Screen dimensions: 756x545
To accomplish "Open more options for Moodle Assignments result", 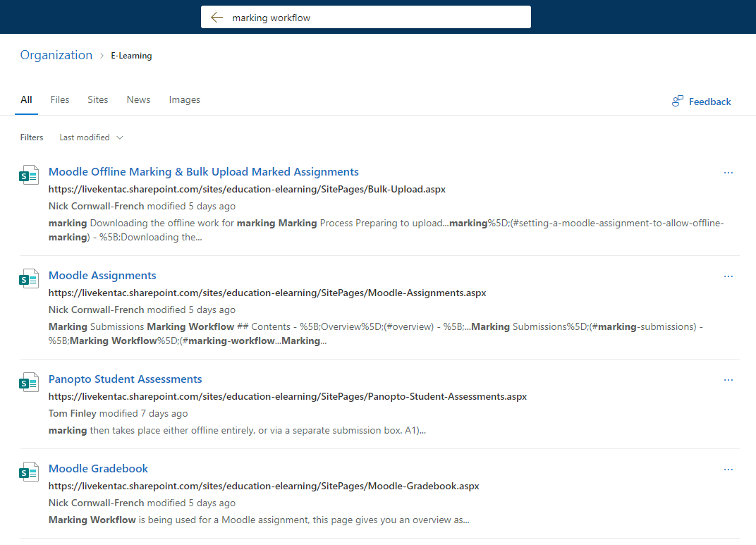I will pos(728,276).
